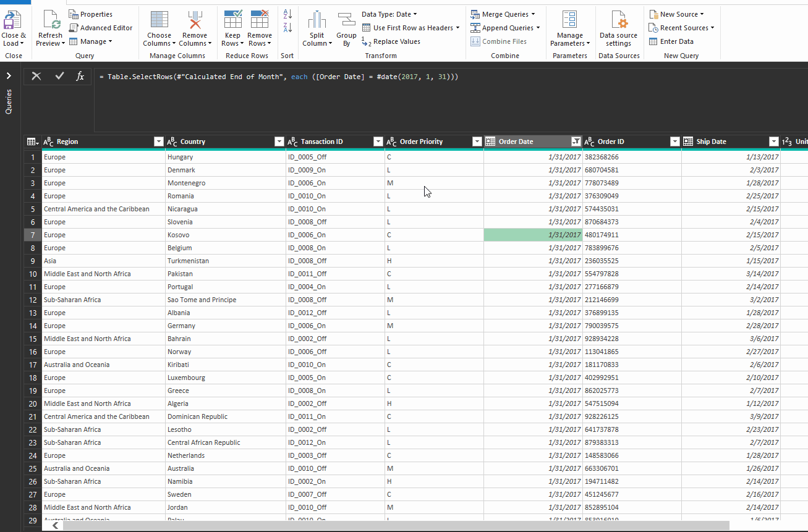808x532 pixels.
Task: Click the ID_0011_Off cell for Pakistan
Action: click(335, 274)
